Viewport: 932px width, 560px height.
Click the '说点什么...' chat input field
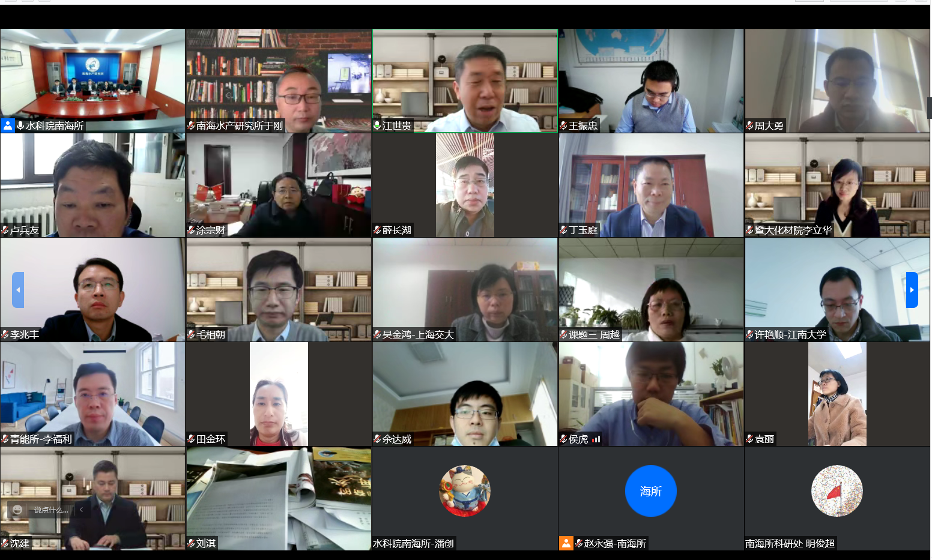pyautogui.click(x=51, y=510)
